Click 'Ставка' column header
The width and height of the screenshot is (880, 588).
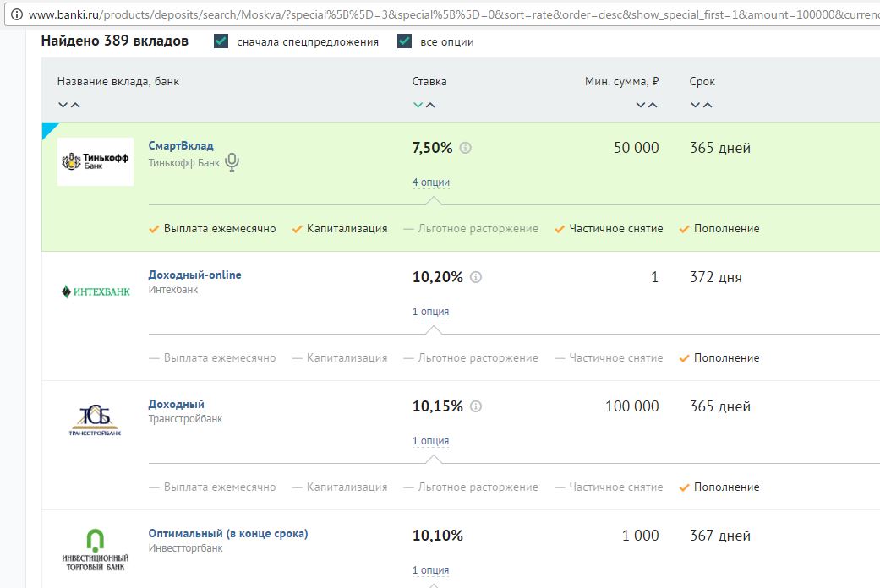(429, 81)
